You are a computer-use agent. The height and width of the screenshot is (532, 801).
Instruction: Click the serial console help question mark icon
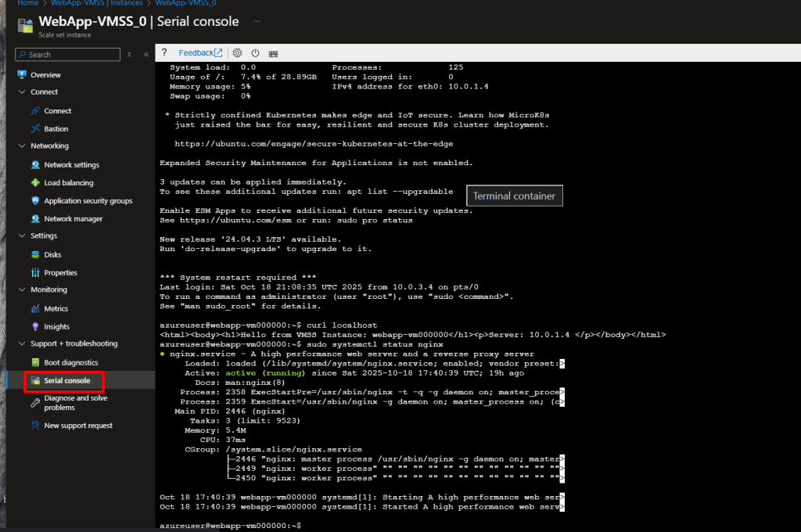pyautogui.click(x=164, y=52)
